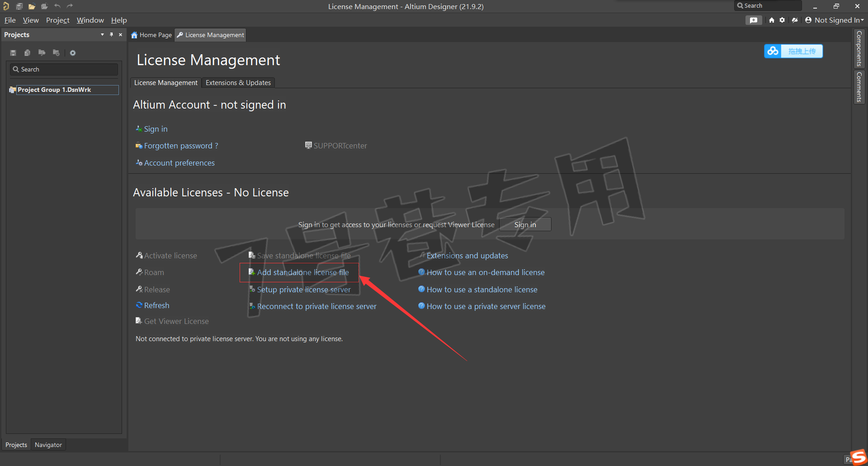Select the License Management document tab
This screenshot has height=466, width=868.
coord(210,35)
